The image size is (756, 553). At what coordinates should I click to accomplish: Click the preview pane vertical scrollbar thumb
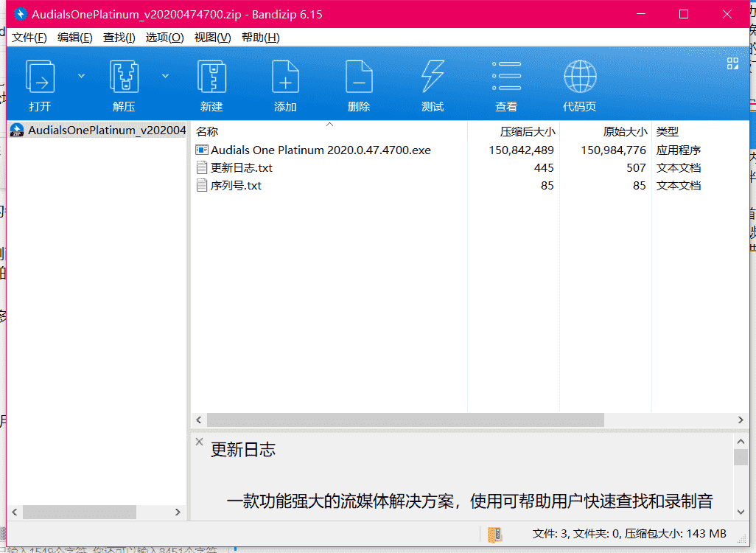(x=741, y=457)
